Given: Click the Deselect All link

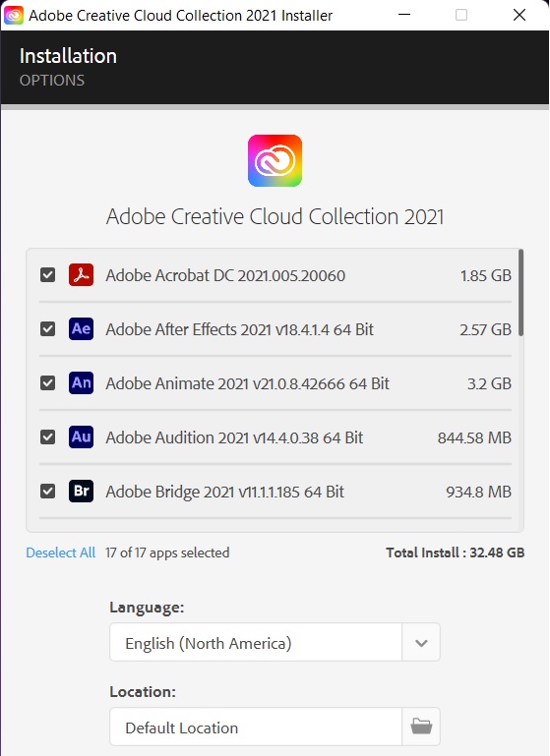Looking at the screenshot, I should (x=60, y=552).
